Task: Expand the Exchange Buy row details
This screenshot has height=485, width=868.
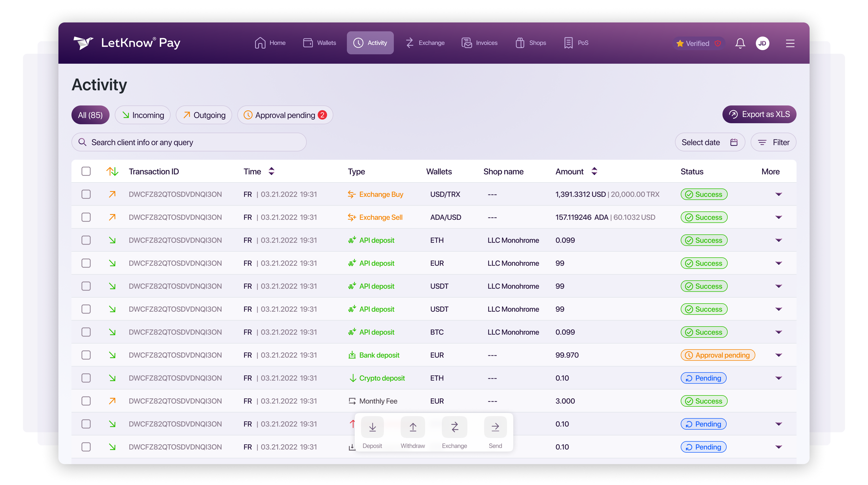Action: click(x=778, y=194)
